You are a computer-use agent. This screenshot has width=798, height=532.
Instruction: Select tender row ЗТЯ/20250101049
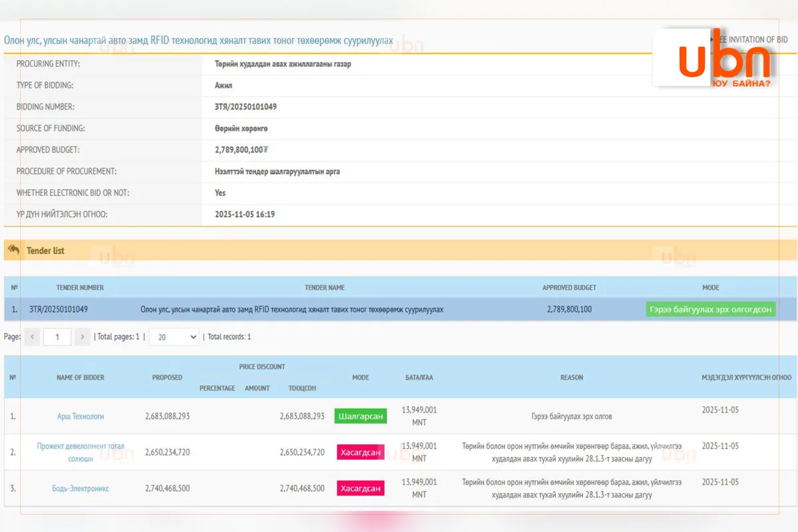pyautogui.click(x=400, y=310)
